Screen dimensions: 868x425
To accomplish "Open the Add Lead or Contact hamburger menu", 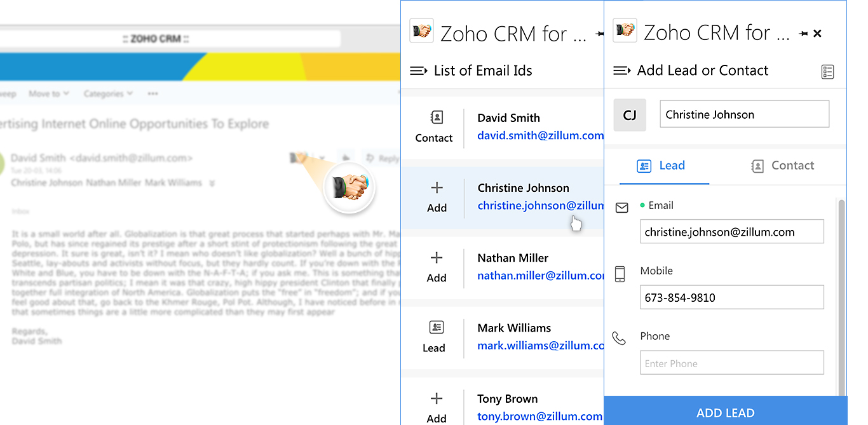I will coord(621,71).
